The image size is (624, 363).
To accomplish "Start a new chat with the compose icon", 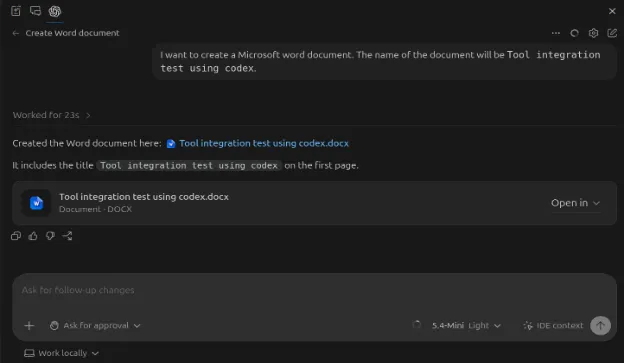I will click(612, 33).
